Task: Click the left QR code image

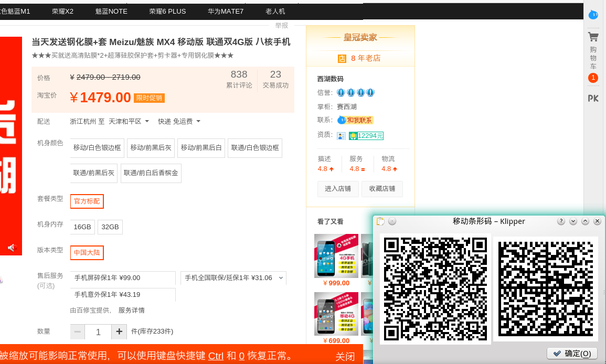Action: click(435, 288)
